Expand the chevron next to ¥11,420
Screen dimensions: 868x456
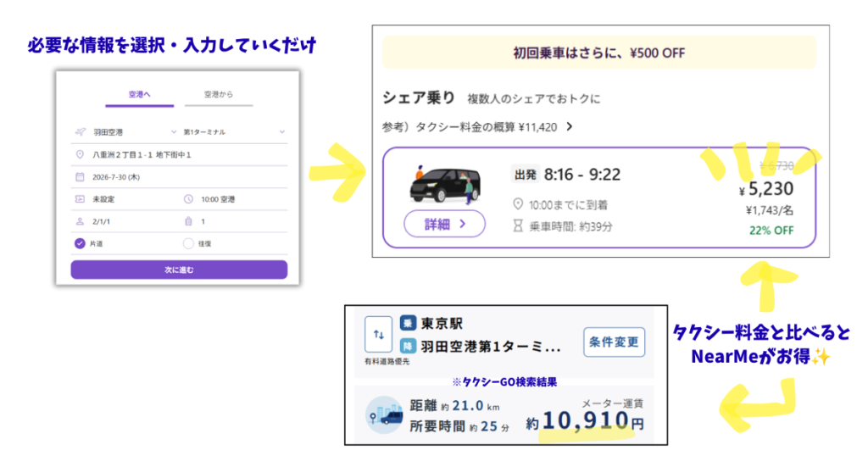(570, 127)
